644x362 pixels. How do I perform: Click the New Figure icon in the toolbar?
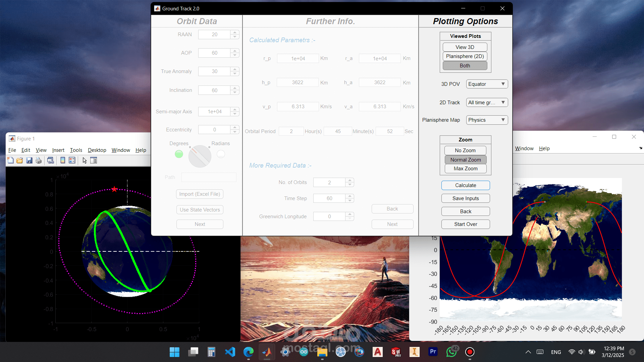click(x=10, y=161)
